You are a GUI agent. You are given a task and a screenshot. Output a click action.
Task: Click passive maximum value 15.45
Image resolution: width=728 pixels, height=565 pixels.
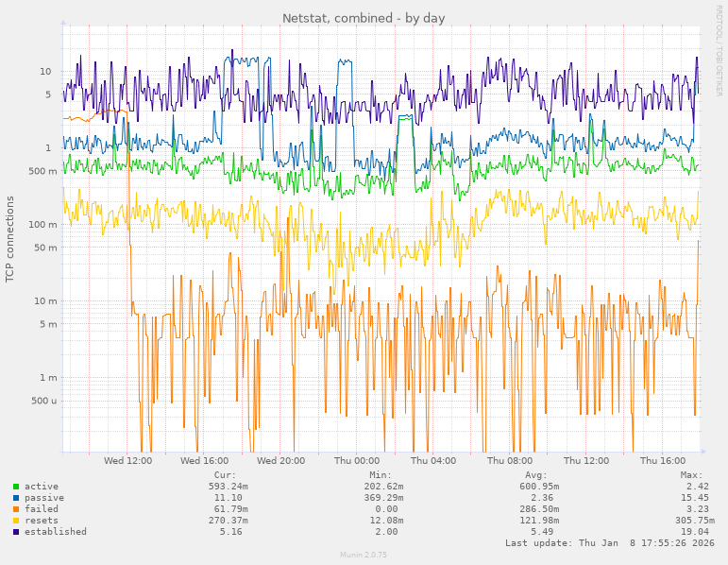695,498
